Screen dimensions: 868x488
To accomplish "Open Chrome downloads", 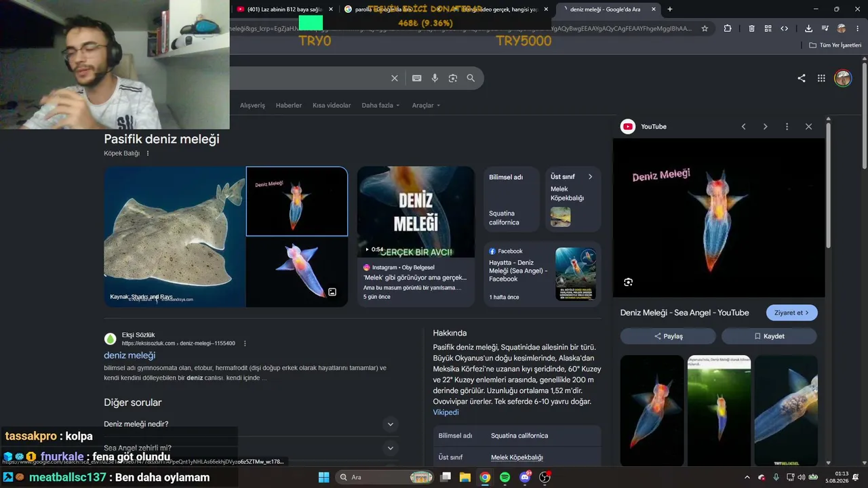I will 808,28.
